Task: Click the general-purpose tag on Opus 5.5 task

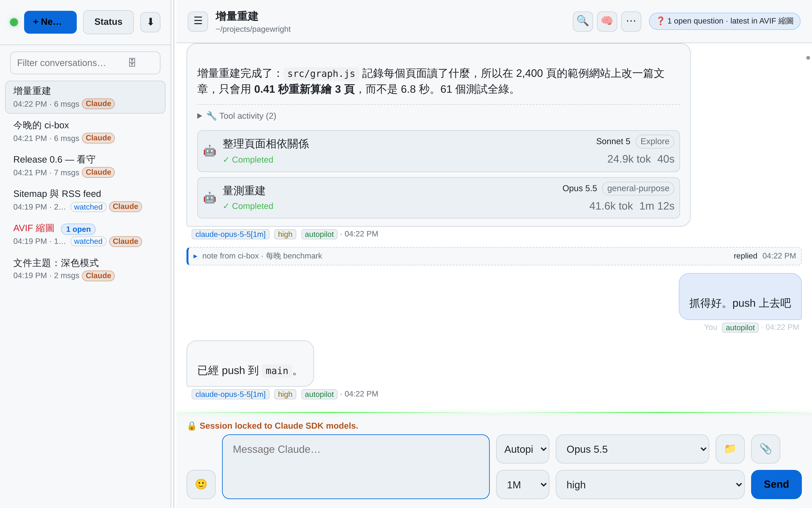Action: (638, 188)
